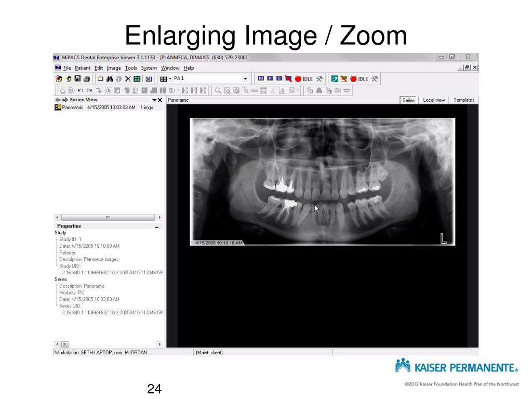Image resolution: width=532 pixels, height=399 pixels.
Task: Open the layout grid dropdown arrow
Action: (x=170, y=79)
